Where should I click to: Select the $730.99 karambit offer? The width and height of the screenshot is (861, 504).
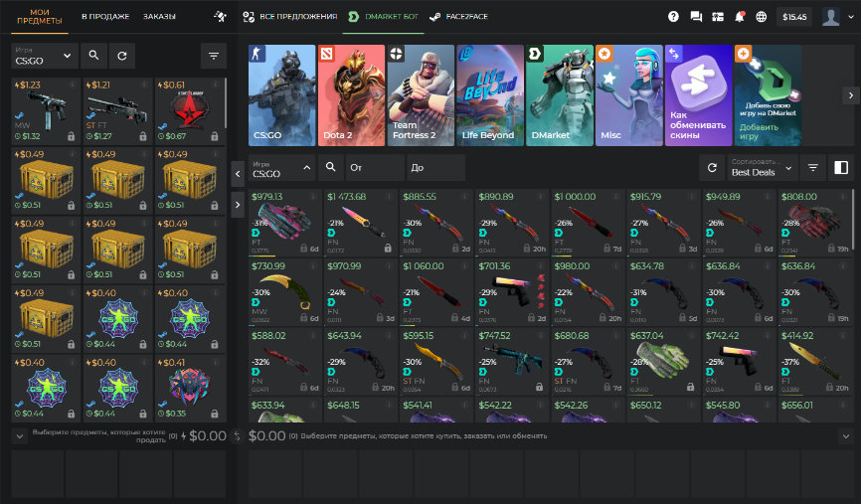point(284,291)
